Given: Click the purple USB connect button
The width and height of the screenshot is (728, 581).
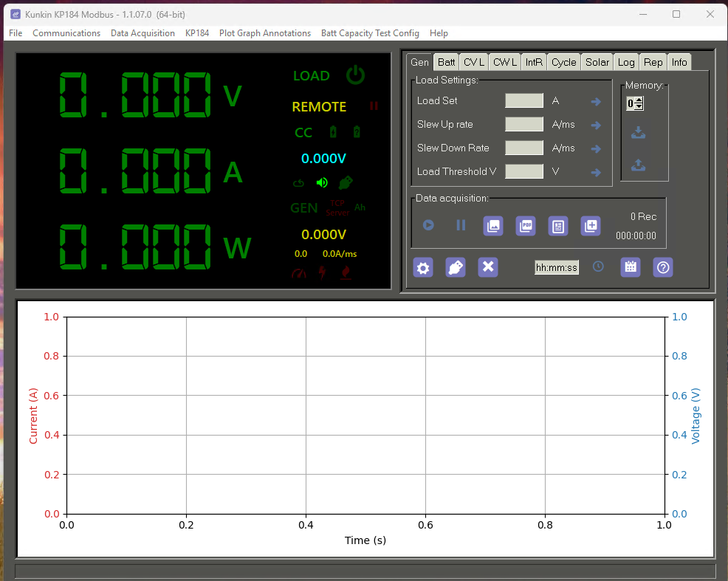Looking at the screenshot, I should [456, 267].
